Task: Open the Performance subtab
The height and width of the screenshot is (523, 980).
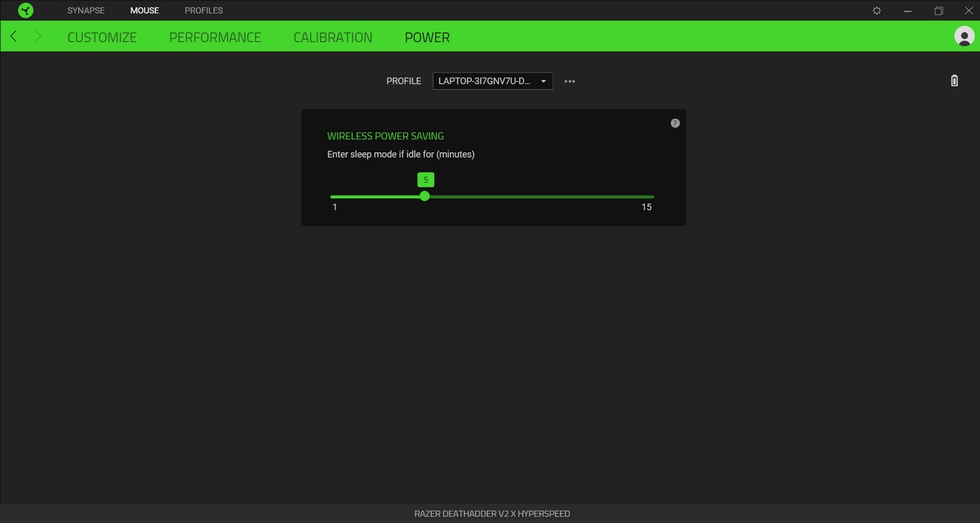Action: click(x=215, y=37)
